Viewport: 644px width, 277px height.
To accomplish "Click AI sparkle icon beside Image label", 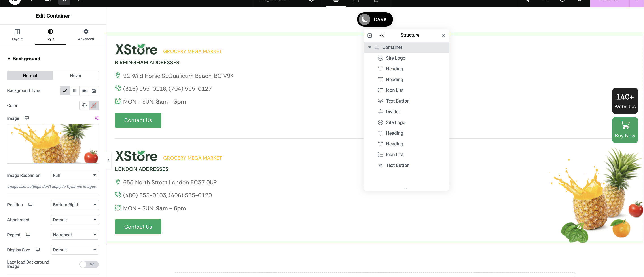I will (x=97, y=118).
